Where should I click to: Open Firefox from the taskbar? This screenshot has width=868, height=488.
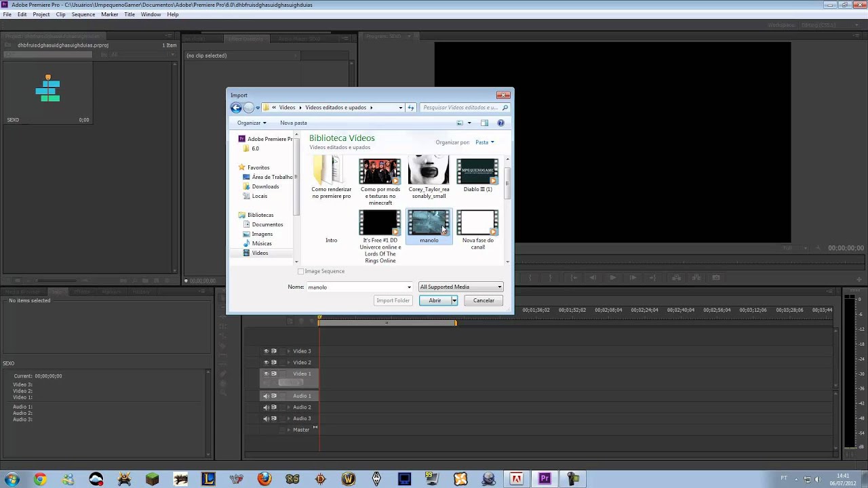click(264, 479)
